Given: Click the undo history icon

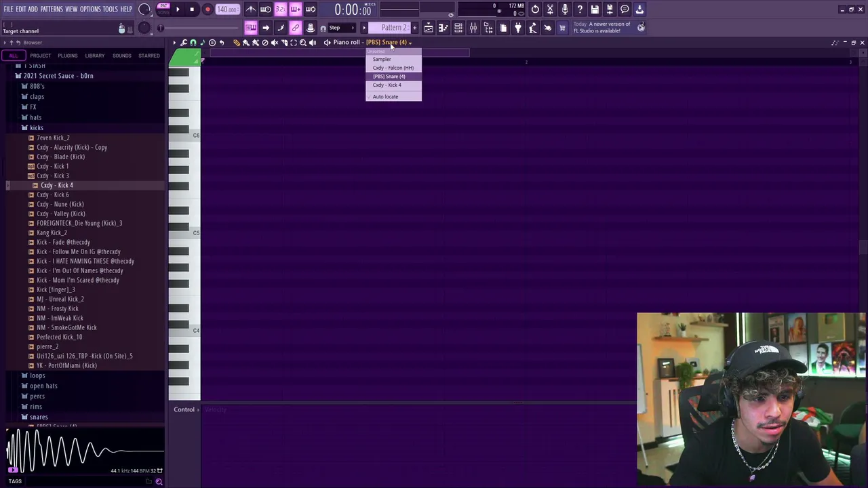Looking at the screenshot, I should pos(535,9).
